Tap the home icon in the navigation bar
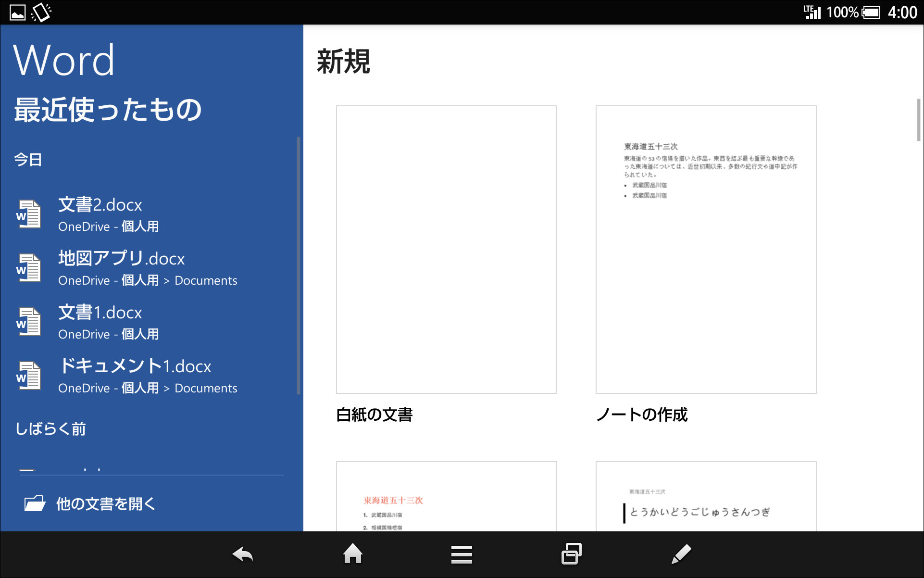The height and width of the screenshot is (578, 924). (352, 554)
